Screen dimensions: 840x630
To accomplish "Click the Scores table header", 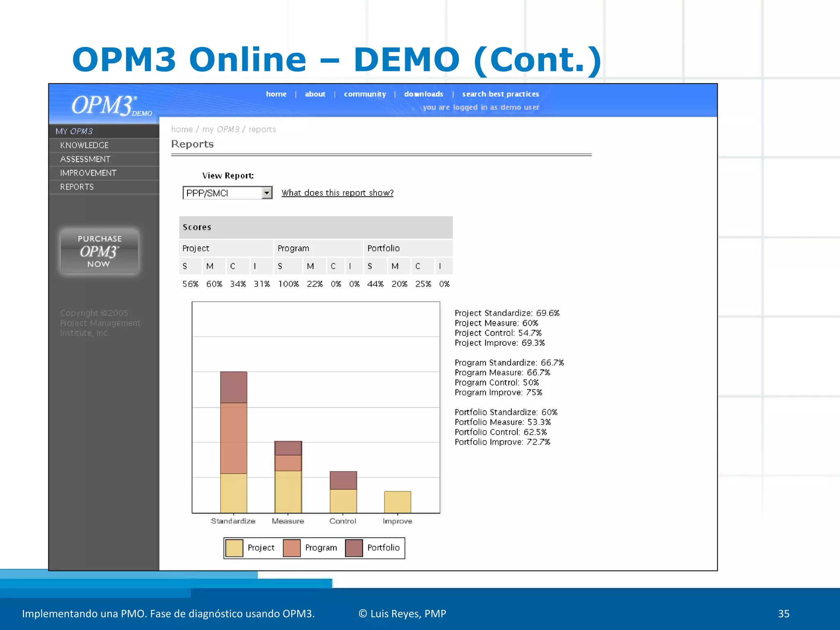I will pos(316,227).
